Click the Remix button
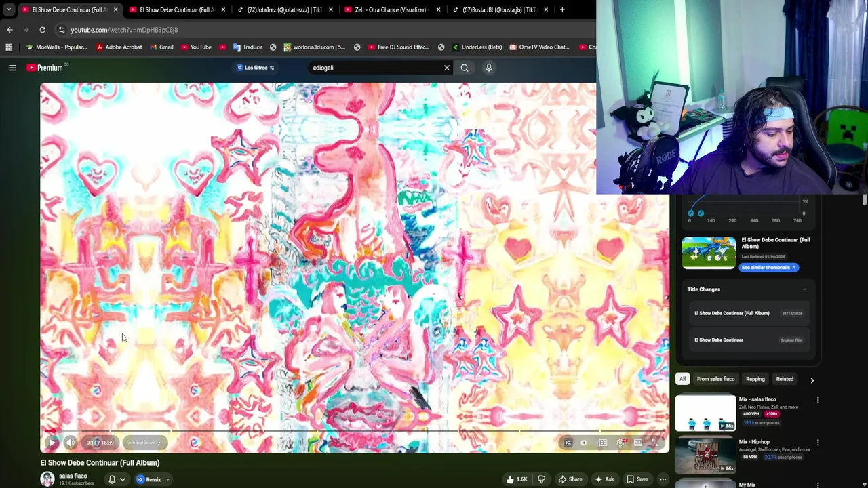This screenshot has height=488, width=868. [149, 479]
